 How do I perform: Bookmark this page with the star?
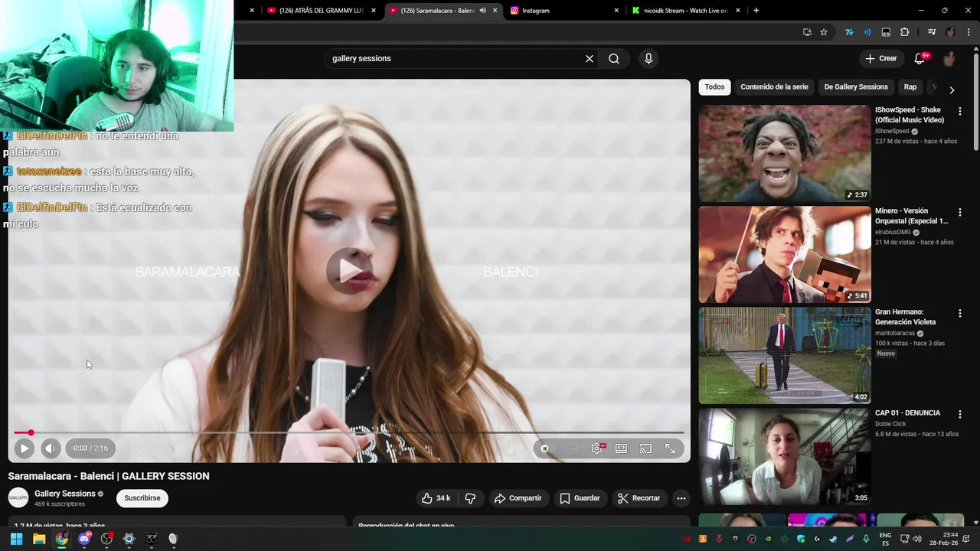tap(824, 32)
